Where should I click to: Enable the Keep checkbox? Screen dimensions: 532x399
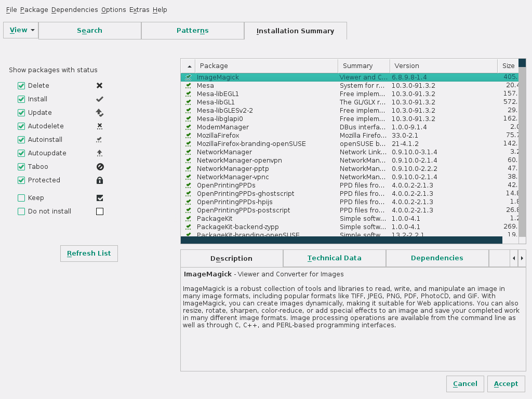[21, 198]
